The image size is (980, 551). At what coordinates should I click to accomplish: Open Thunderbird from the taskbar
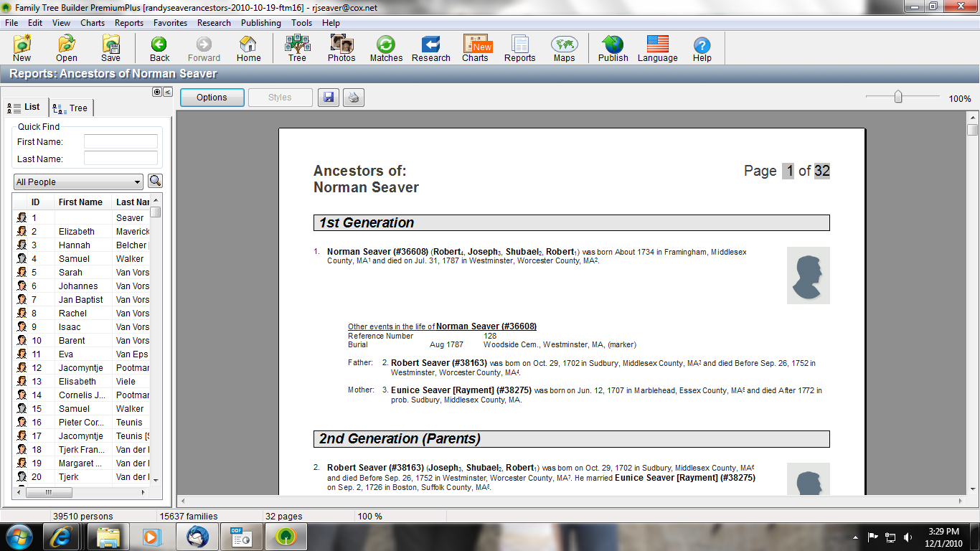197,537
